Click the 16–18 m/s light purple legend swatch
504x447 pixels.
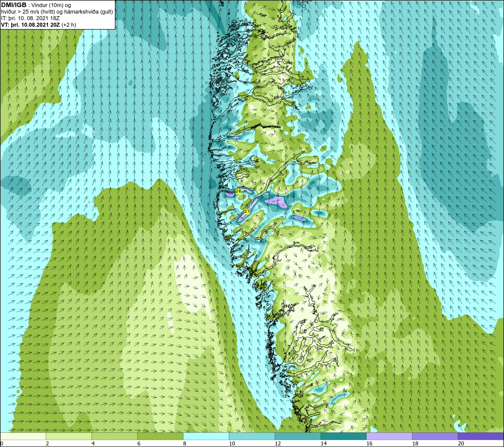coord(389,436)
